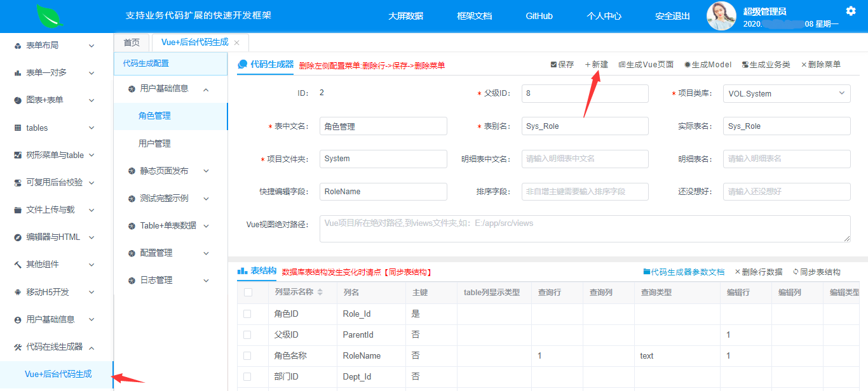Check the 部门ID row checkbox

(x=247, y=376)
